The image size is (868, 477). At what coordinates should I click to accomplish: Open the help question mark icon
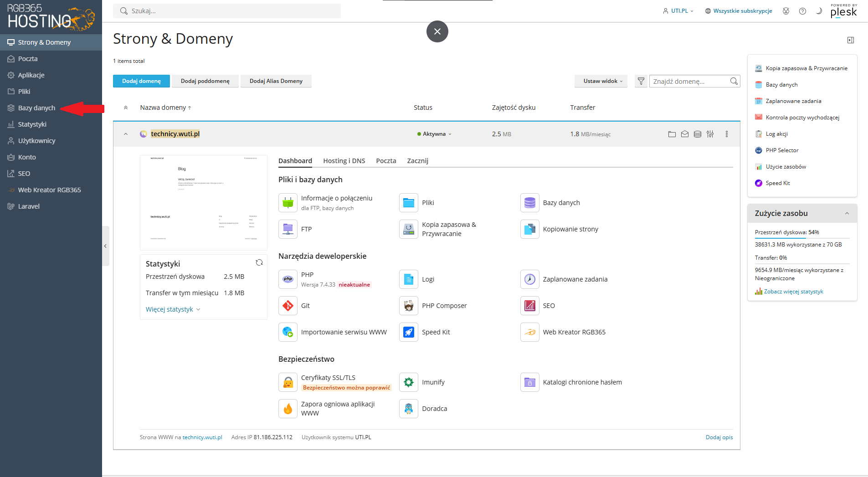(802, 11)
